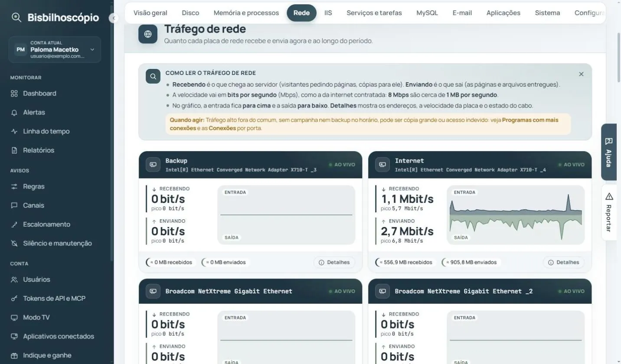This screenshot has height=364, width=621.
Task: Click the Internet traffic chart
Action: click(x=516, y=215)
